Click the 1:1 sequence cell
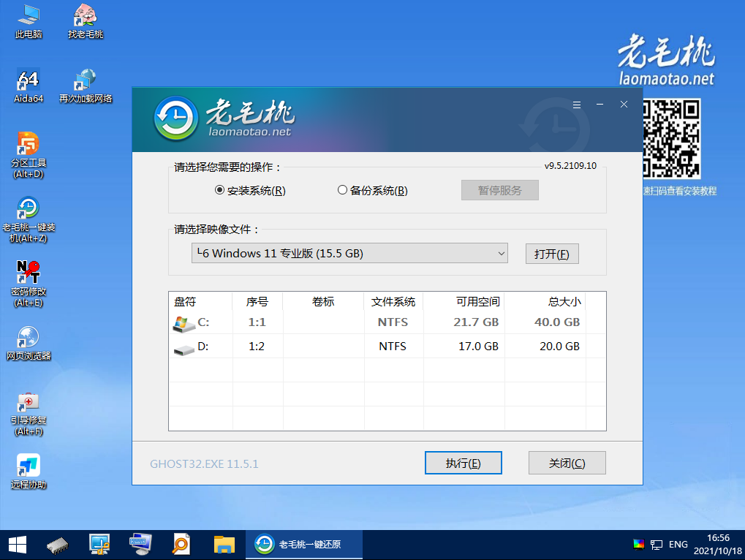 (x=257, y=322)
